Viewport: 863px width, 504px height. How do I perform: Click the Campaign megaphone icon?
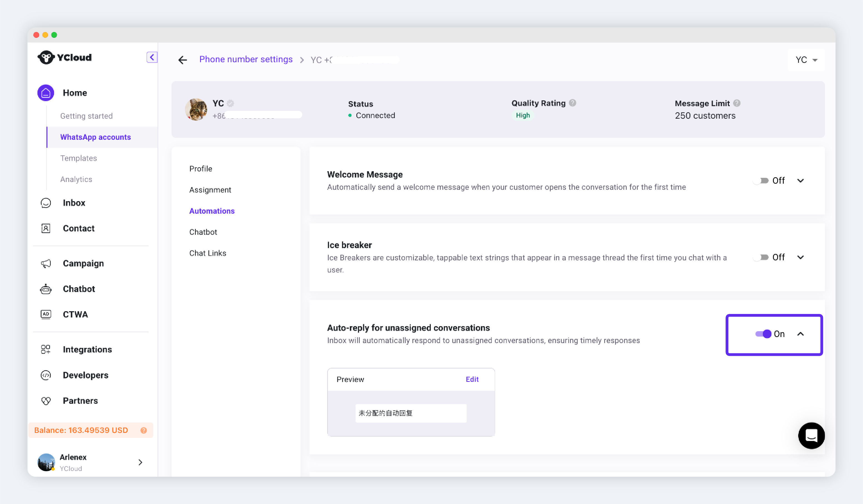[46, 263]
